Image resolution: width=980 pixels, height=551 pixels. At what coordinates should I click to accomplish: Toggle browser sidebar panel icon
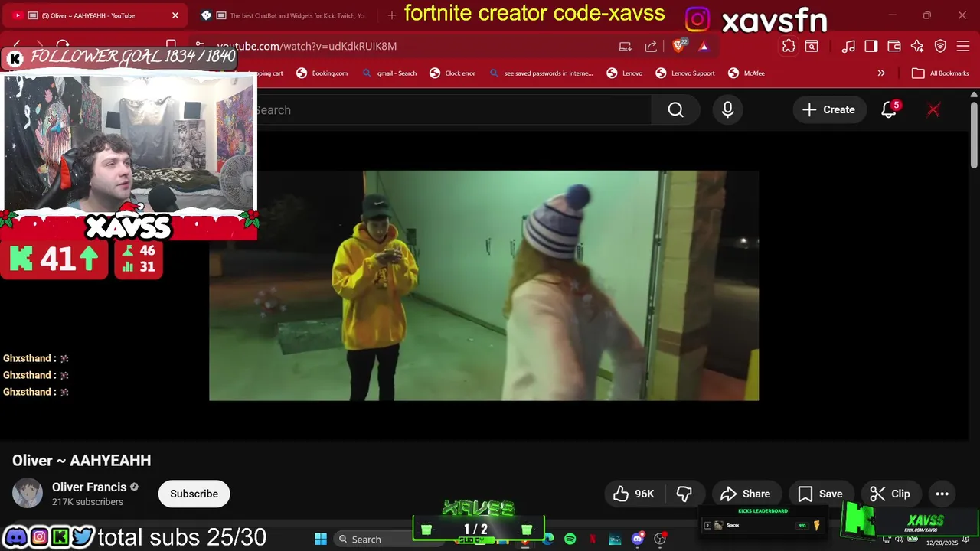tap(871, 46)
